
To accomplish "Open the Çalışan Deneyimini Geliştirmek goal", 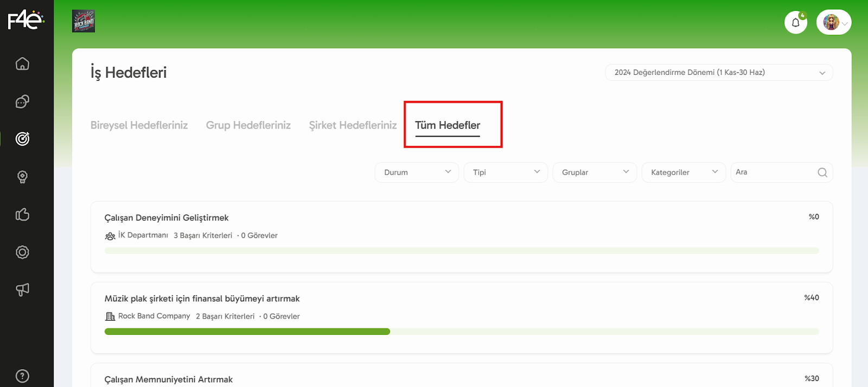I will [167, 218].
